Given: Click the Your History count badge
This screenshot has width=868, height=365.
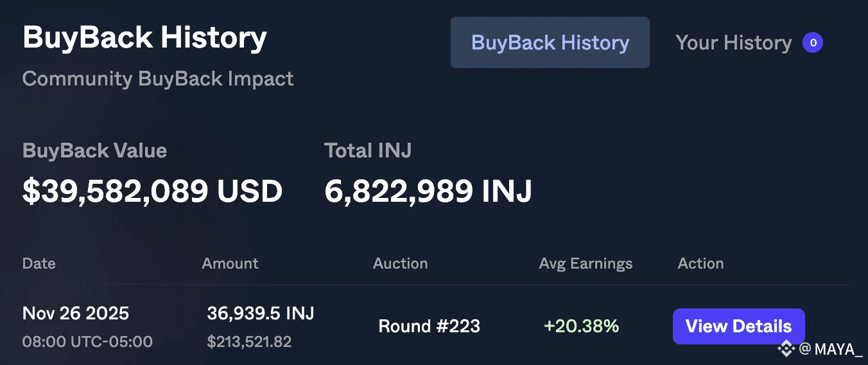Looking at the screenshot, I should [813, 43].
